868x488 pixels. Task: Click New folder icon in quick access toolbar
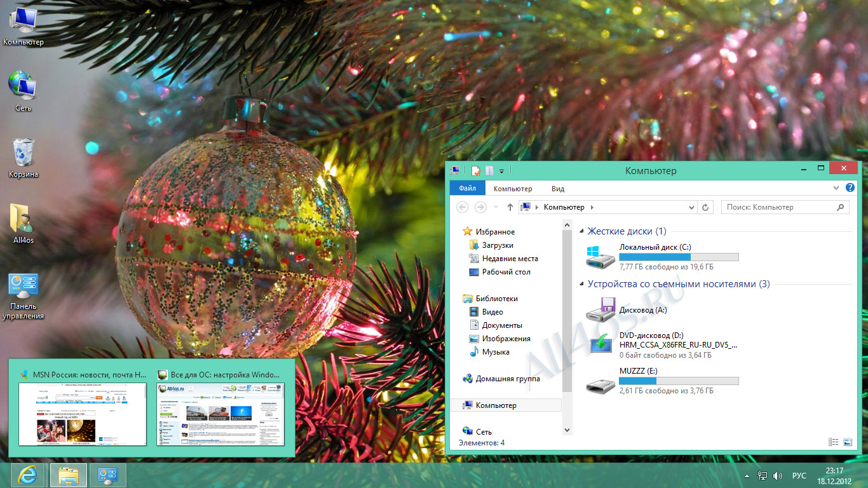click(489, 171)
